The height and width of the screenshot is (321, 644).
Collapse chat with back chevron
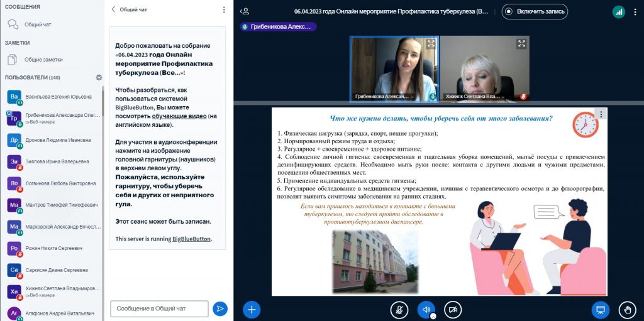pyautogui.click(x=114, y=9)
